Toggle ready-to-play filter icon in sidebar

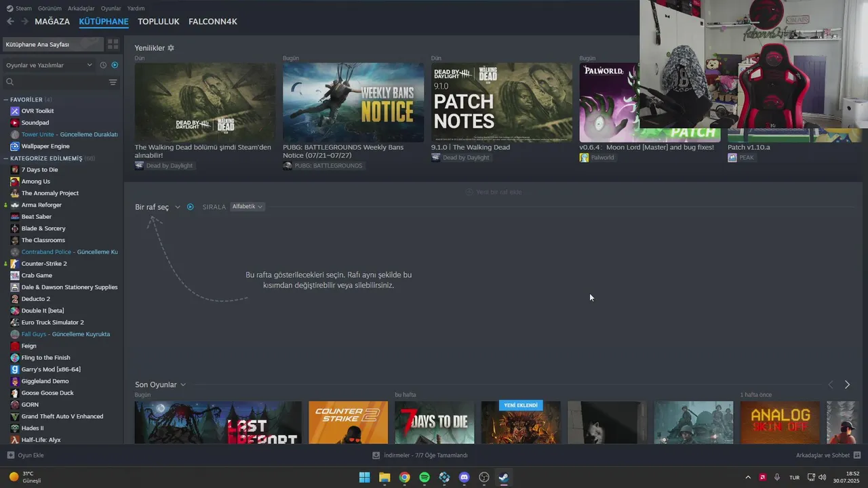point(115,65)
